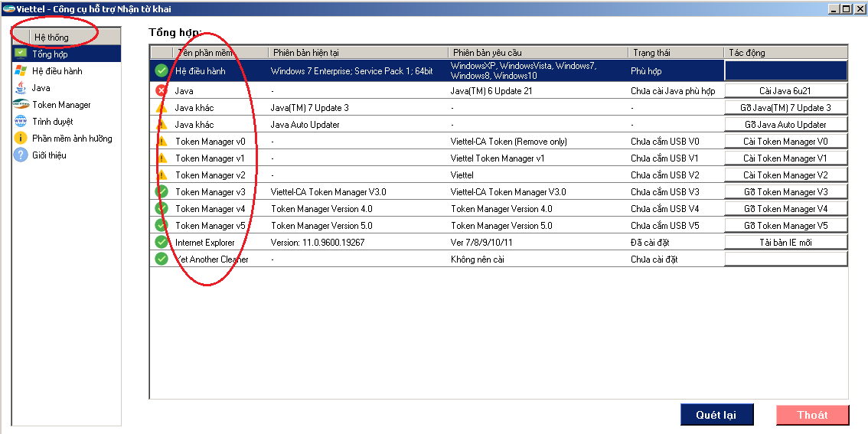Click the Phiên bản hiện tại column header
868x434 pixels.
[x=358, y=53]
